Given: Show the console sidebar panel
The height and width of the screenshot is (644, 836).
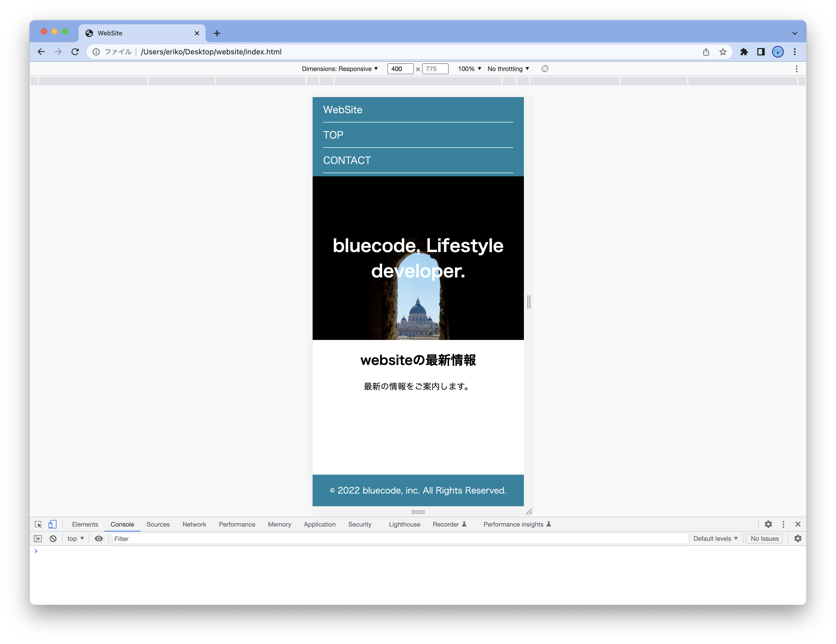Looking at the screenshot, I should pos(38,538).
